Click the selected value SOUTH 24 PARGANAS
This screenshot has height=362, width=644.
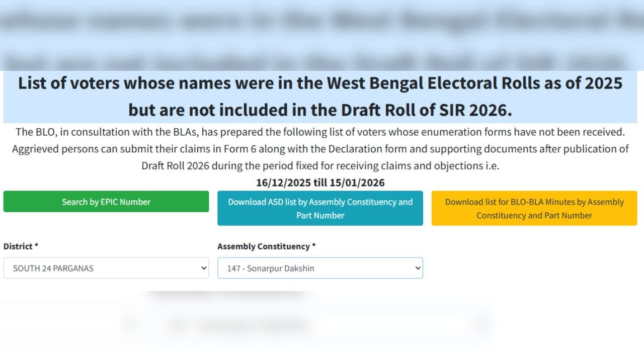pos(53,268)
